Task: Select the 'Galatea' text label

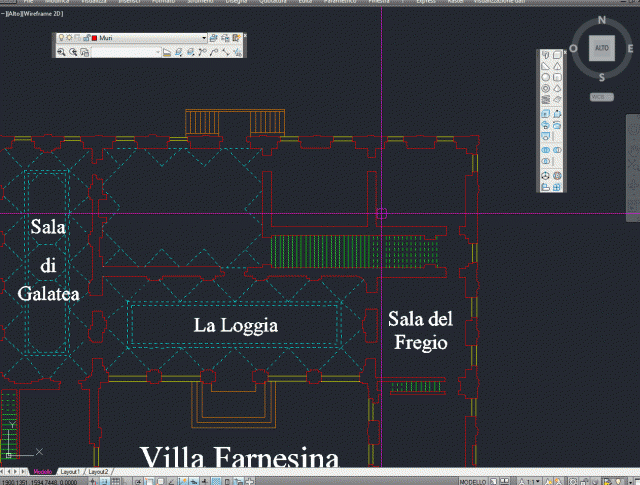Action: tap(48, 294)
